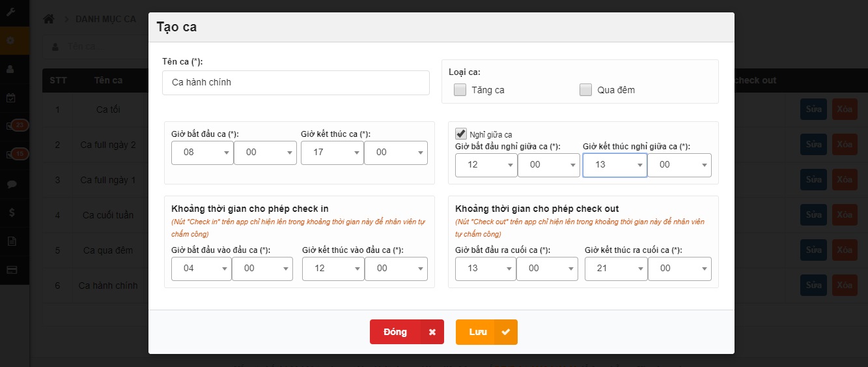Open the break end hour dropdown showing 13

pos(614,165)
